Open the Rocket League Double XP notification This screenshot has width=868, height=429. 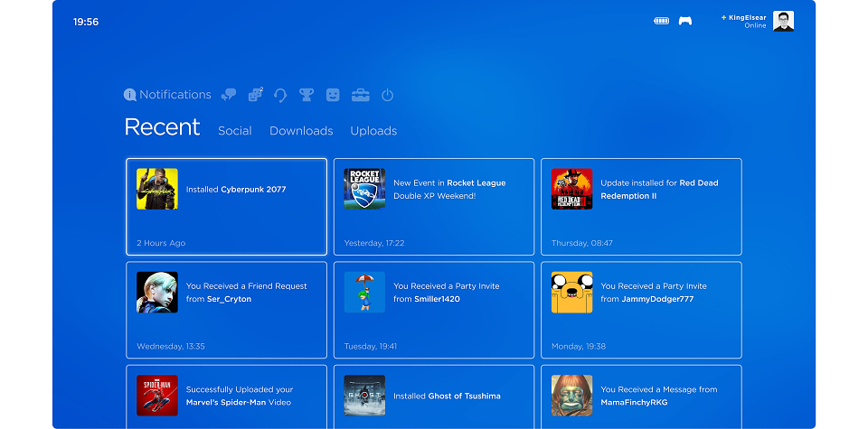pyautogui.click(x=434, y=207)
